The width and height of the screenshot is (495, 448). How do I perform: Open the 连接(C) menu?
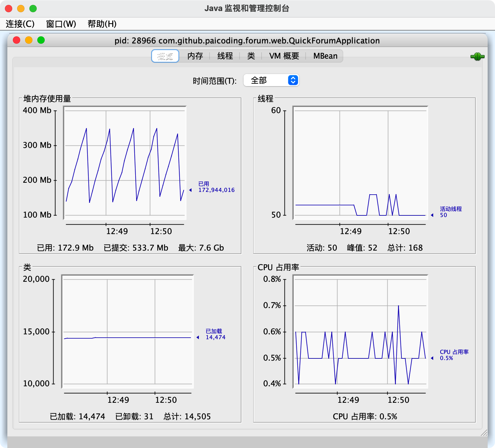(x=20, y=24)
